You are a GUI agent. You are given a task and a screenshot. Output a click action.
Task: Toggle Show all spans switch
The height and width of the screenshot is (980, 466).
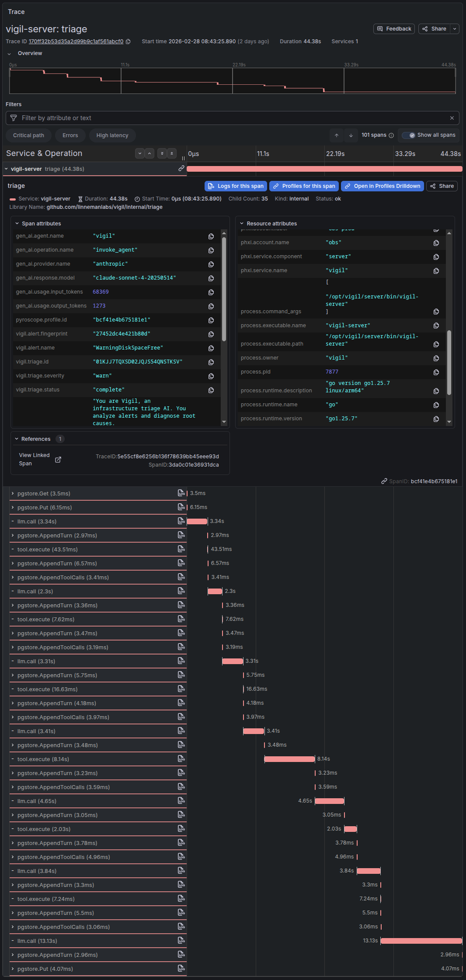pyautogui.click(x=409, y=135)
